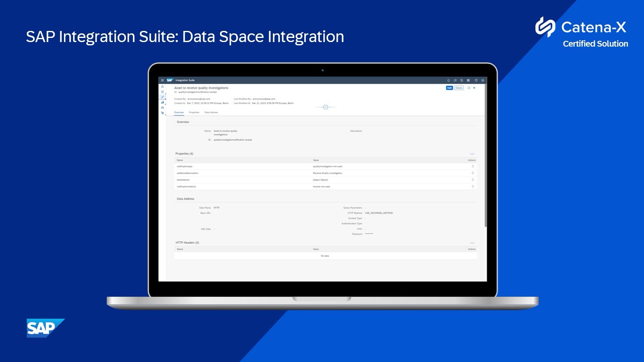Screen dimensions: 644x362
Task: Click the 'Dec 11, 2023' modified timestamp
Action: tap(273, 103)
